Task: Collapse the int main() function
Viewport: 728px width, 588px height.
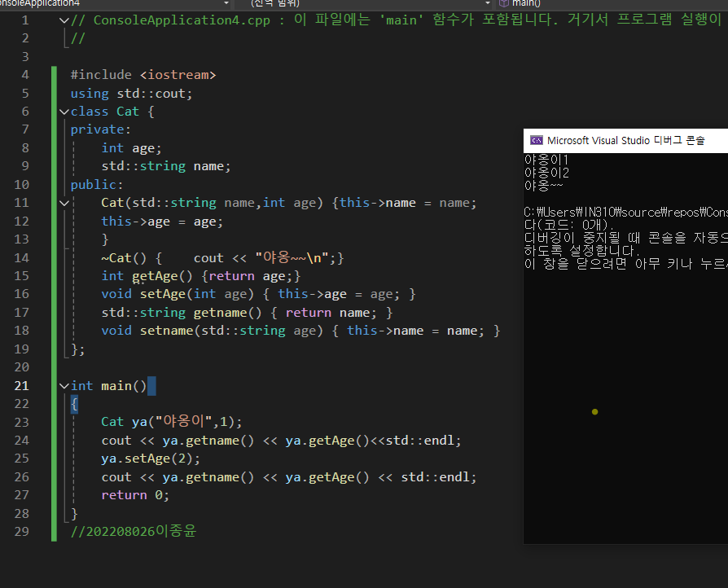Action: pos(64,386)
